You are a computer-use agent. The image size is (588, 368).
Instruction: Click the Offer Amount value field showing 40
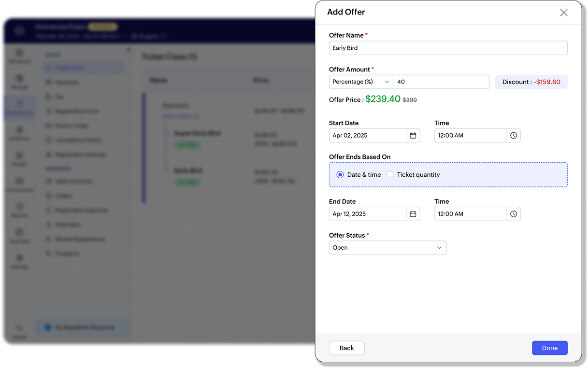point(442,82)
